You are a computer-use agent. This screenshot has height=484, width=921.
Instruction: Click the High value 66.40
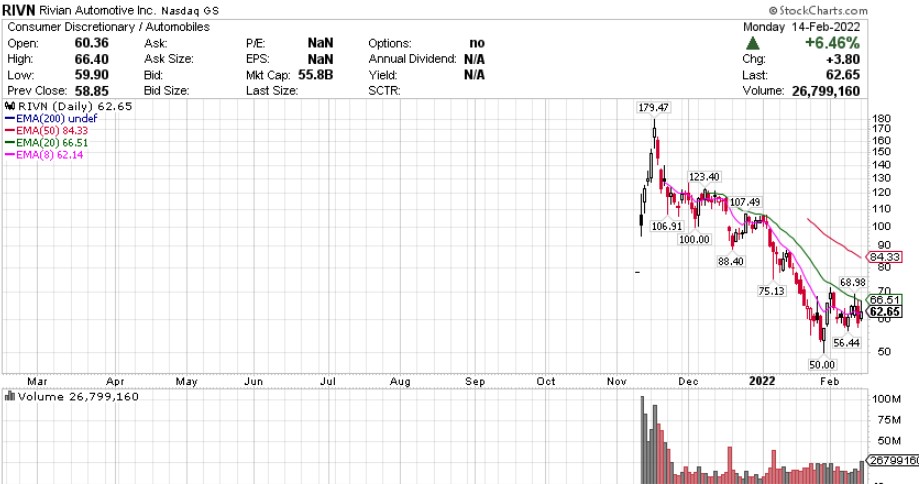(x=92, y=59)
